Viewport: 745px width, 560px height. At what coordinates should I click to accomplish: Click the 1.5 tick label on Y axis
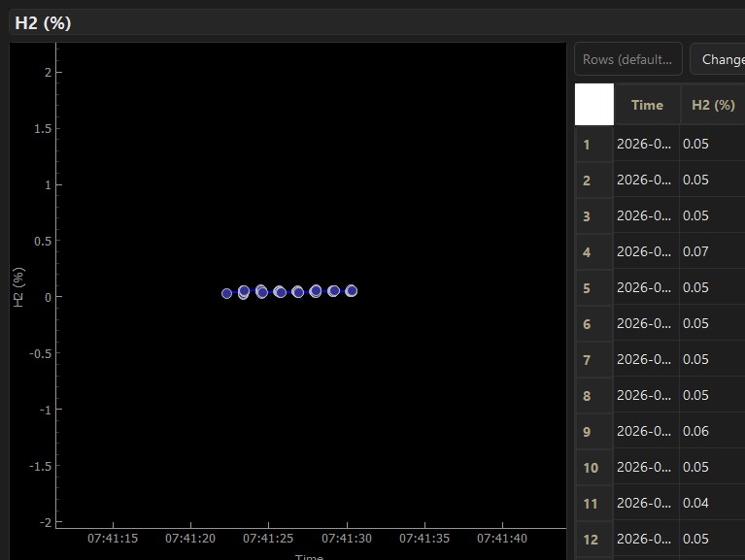click(43, 129)
